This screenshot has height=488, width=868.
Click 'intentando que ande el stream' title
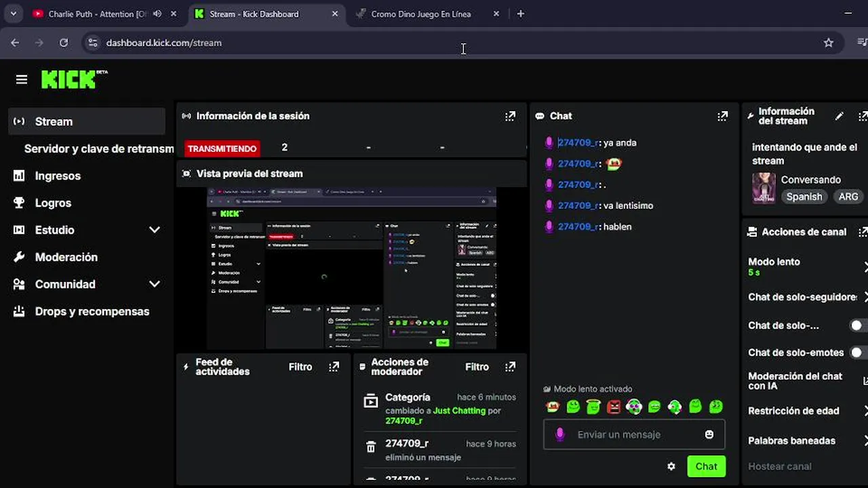(x=804, y=154)
